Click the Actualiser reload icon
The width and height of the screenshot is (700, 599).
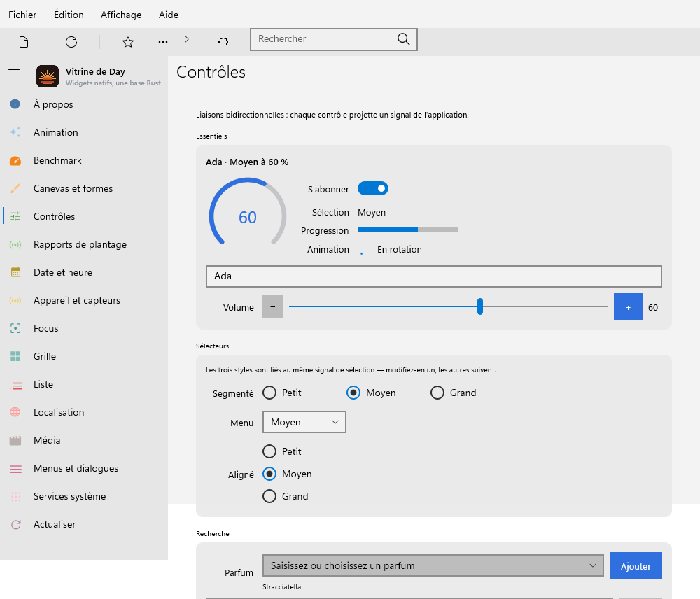tap(15, 524)
